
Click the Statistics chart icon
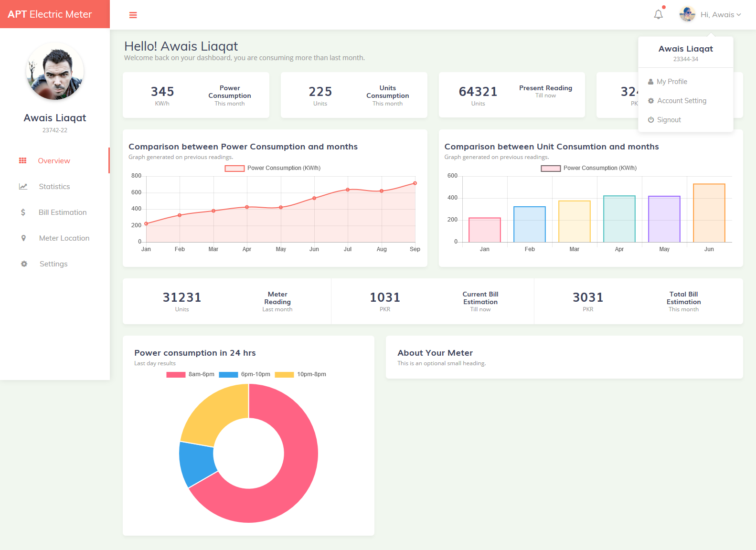[23, 187]
